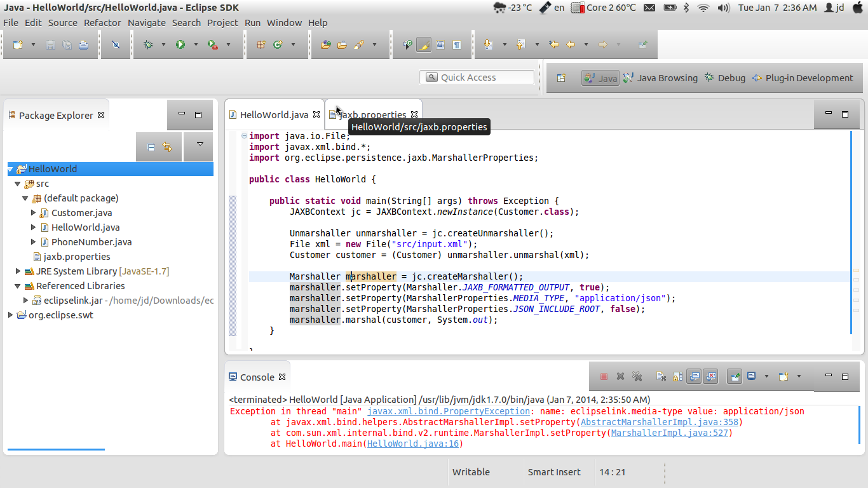Toggle Show Whitespace Characters
This screenshot has width=868, height=488.
457,44
